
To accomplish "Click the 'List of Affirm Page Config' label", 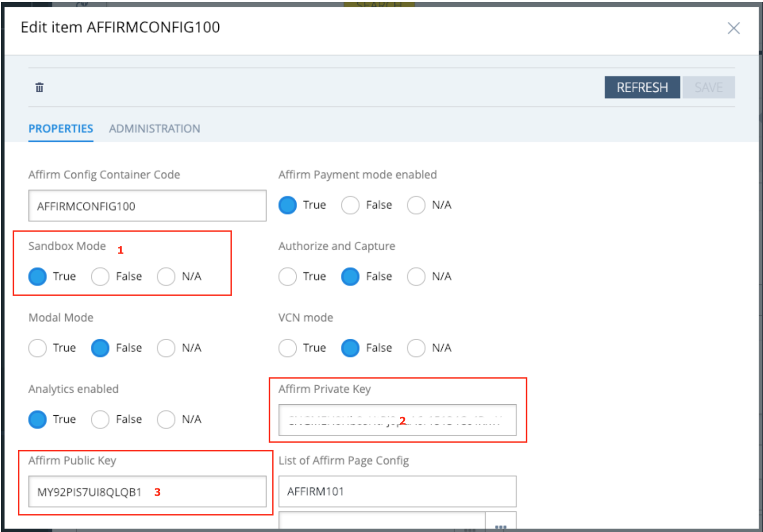I will click(344, 461).
